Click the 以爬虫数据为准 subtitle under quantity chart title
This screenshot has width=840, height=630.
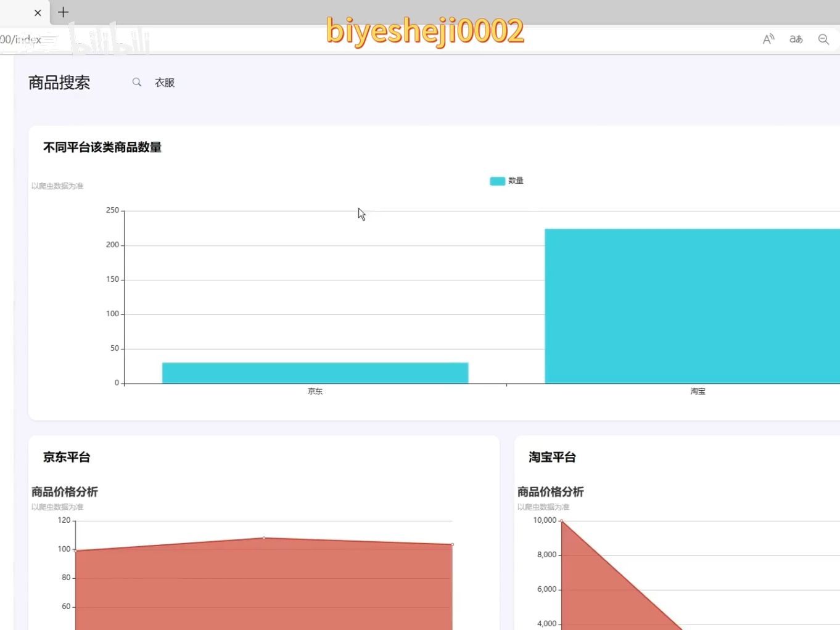click(x=57, y=186)
